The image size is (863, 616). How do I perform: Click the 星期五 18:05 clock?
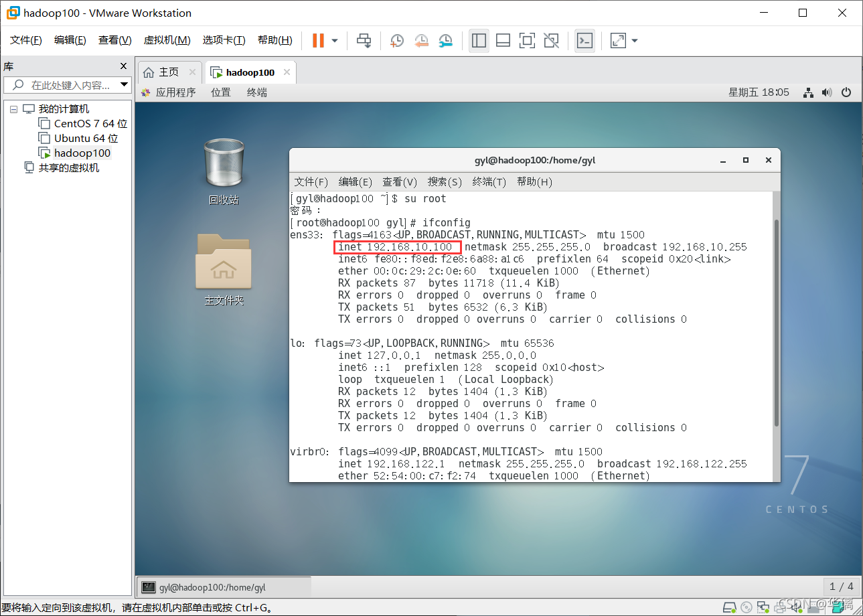(x=759, y=92)
